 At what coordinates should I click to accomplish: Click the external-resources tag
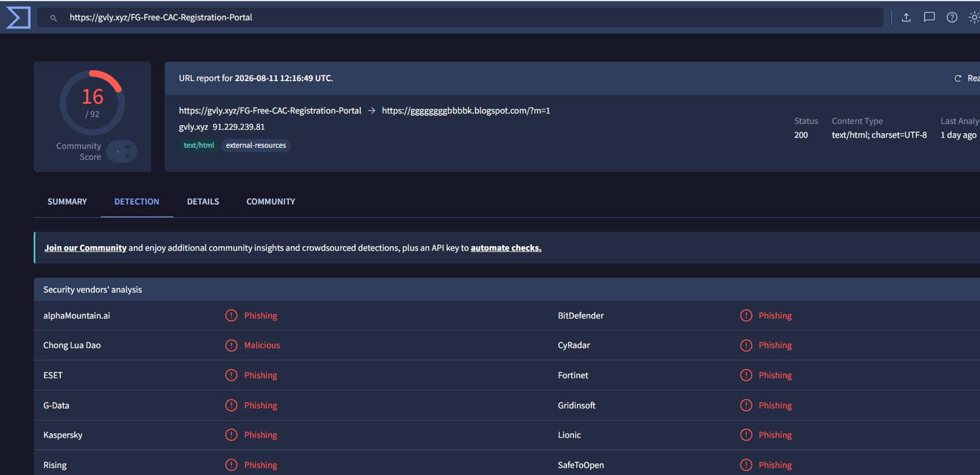tap(256, 145)
